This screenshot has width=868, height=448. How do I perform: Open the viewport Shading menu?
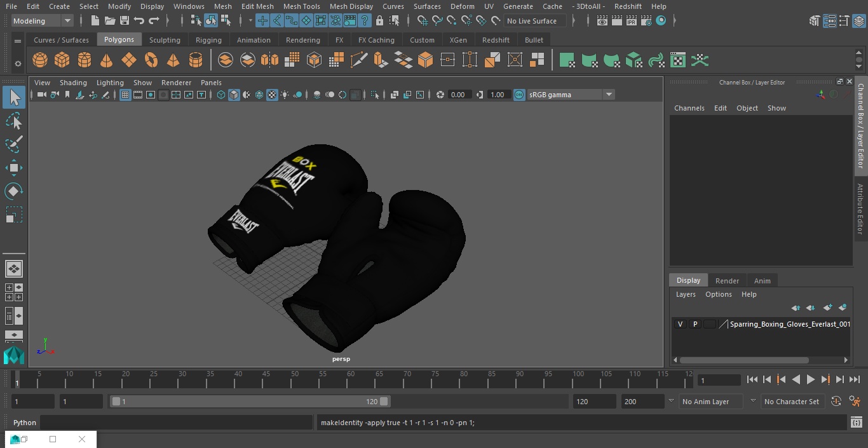(73, 83)
